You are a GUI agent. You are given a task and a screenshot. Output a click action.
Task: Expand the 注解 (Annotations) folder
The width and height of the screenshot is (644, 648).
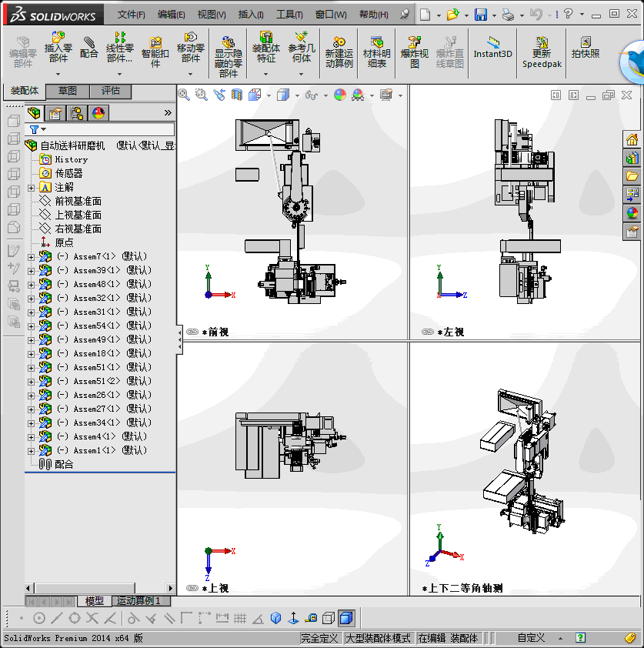[x=31, y=188]
